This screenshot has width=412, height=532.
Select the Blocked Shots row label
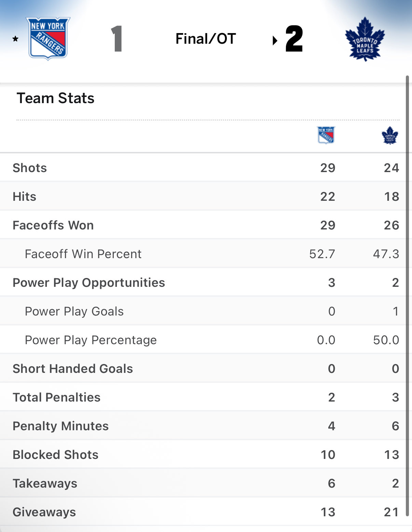(55, 455)
